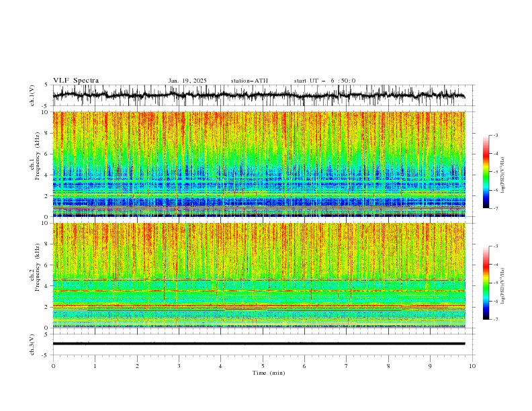This screenshot has width=532, height=411.
Task: Click the 'Time (min)' axis label
Action: 269,373
